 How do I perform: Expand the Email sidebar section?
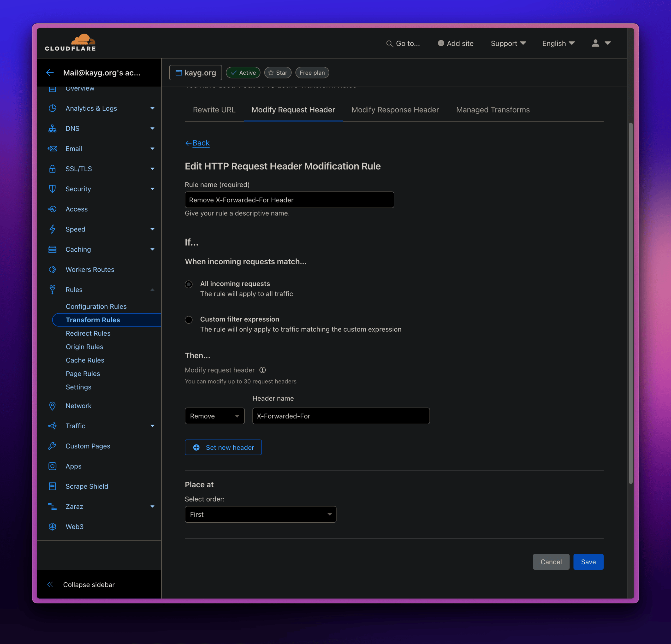tap(74, 148)
